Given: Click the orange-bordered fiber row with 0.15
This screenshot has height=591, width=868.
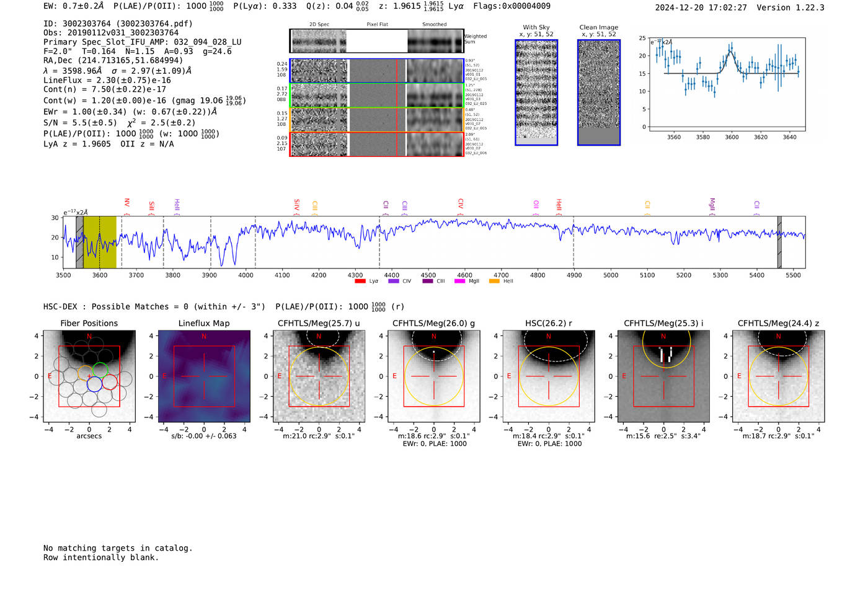Looking at the screenshot, I should 376,120.
